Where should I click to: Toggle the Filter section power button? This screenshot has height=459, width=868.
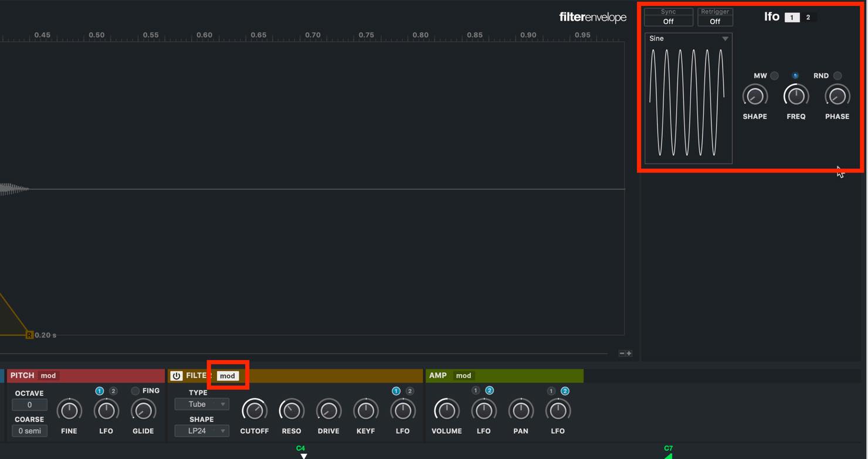[177, 376]
